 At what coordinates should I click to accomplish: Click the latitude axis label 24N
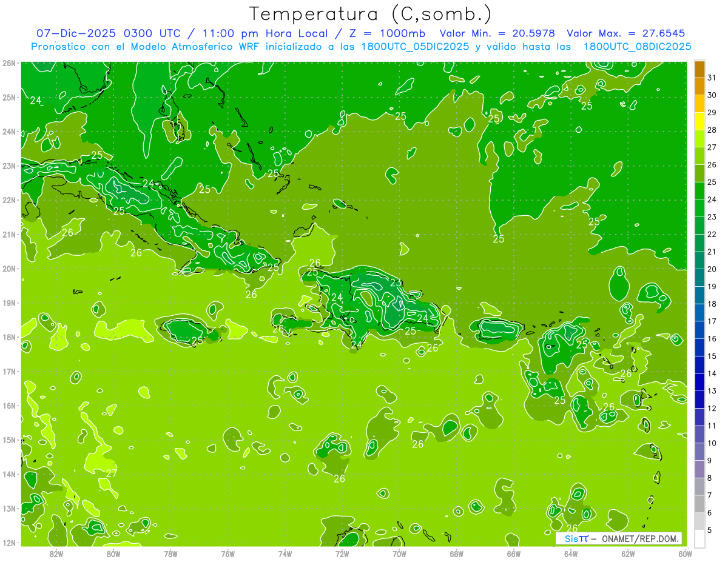(9, 132)
